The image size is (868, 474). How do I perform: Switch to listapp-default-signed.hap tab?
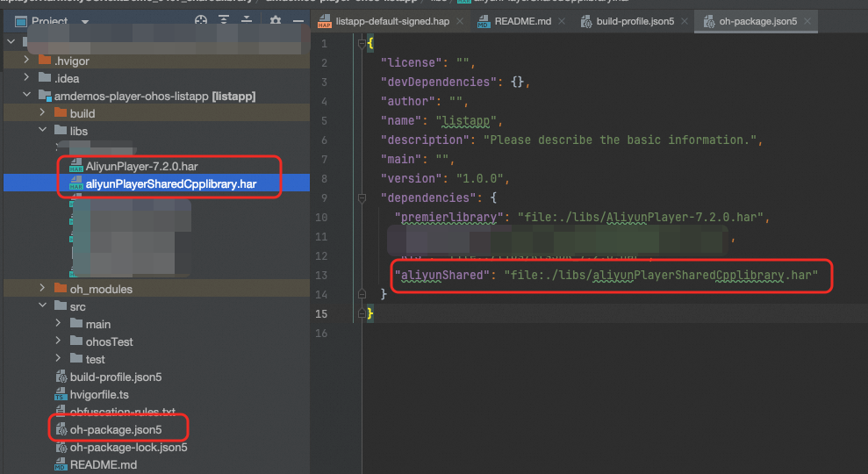(x=392, y=21)
